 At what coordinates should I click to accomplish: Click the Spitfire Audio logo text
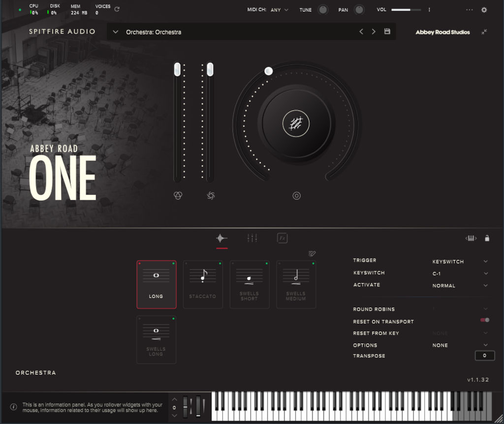point(62,31)
